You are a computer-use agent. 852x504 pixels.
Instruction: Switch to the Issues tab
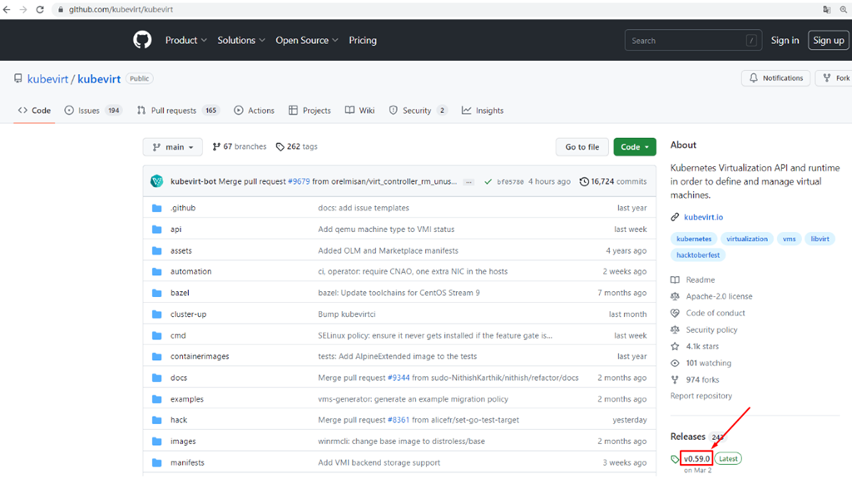[x=93, y=111]
